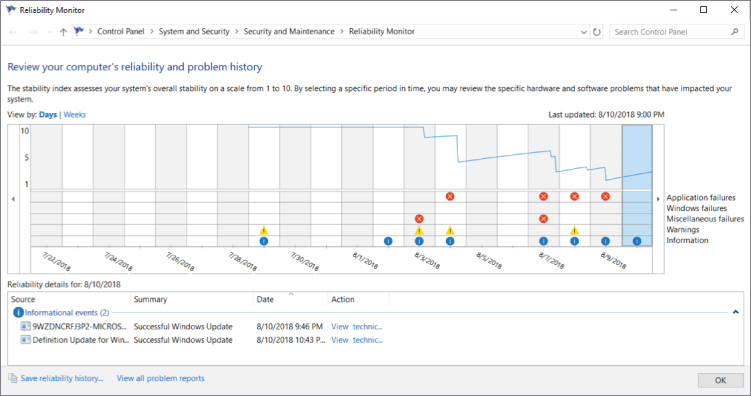Click the application failure icon for 8/7/2018
The width and height of the screenshot is (751, 396).
(x=543, y=196)
